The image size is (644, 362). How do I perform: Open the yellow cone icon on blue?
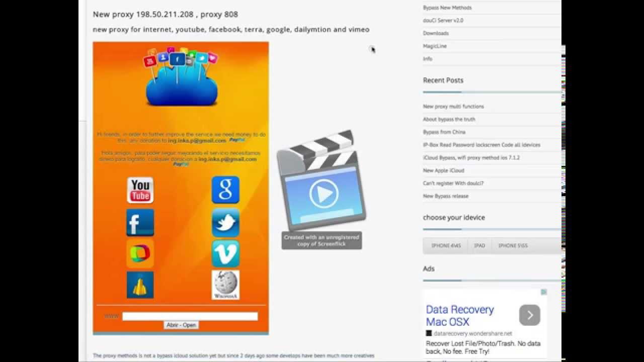coord(140,285)
